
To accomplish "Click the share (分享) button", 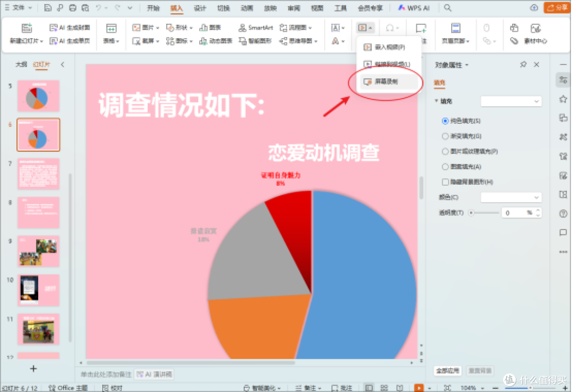I will pos(557,7).
